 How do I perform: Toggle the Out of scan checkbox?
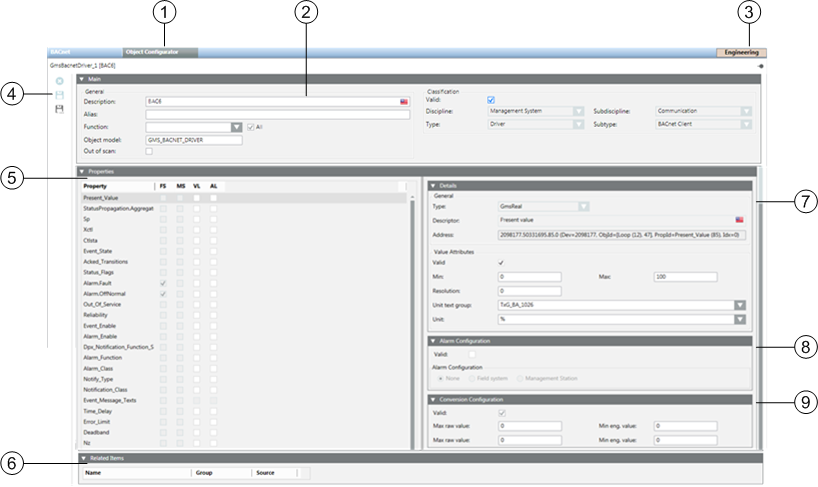(x=149, y=152)
